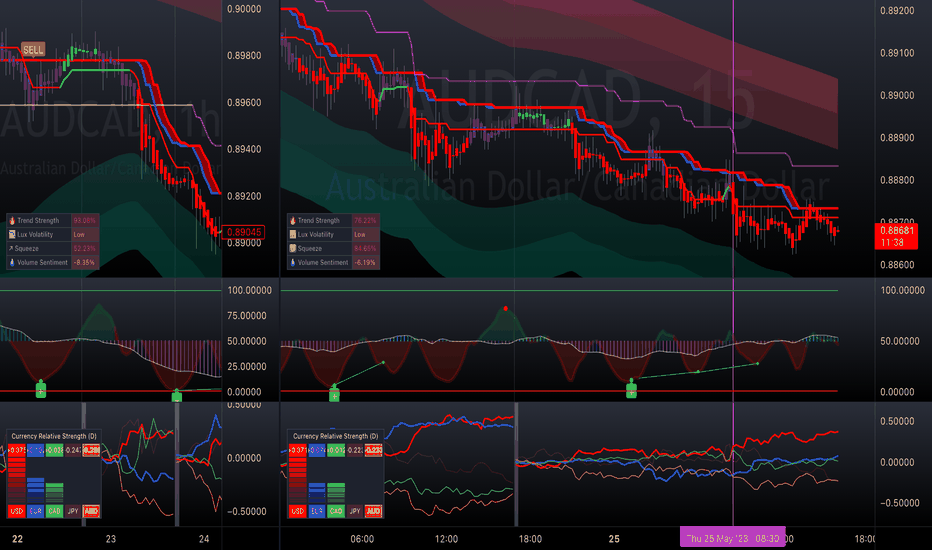This screenshot has height=550, width=932.
Task: Click the 23 date label on the time axis
Action: pos(111,539)
